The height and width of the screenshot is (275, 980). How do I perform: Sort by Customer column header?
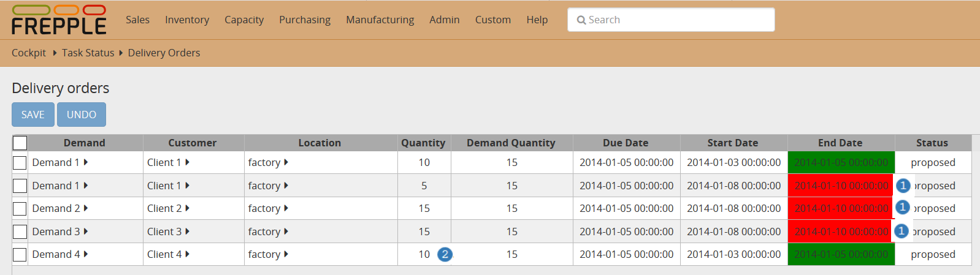pos(193,143)
